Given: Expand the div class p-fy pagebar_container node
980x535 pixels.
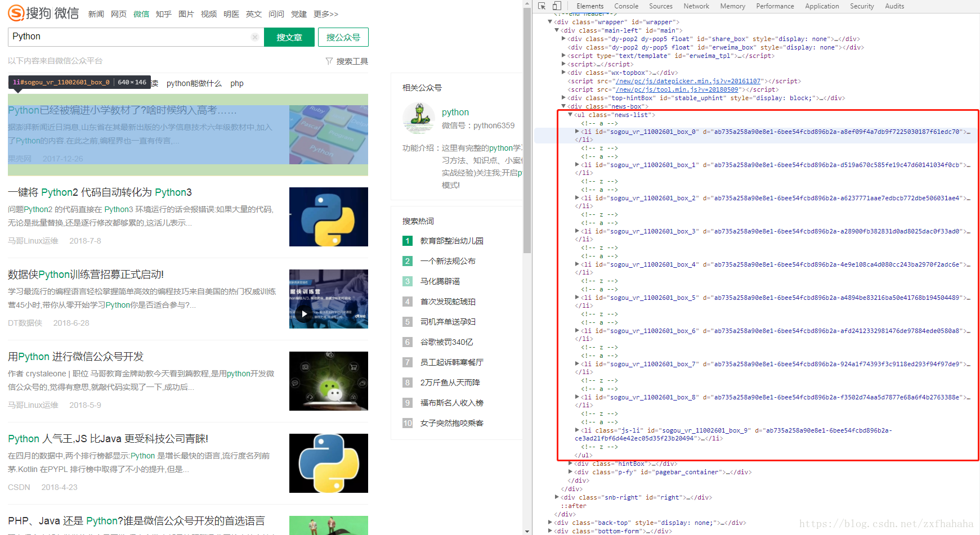Looking at the screenshot, I should 570,472.
